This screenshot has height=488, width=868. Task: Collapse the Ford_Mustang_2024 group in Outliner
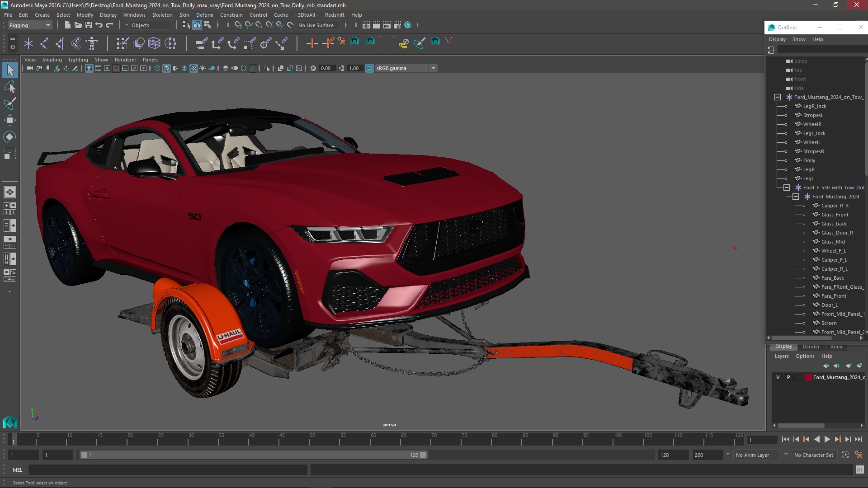tap(796, 197)
